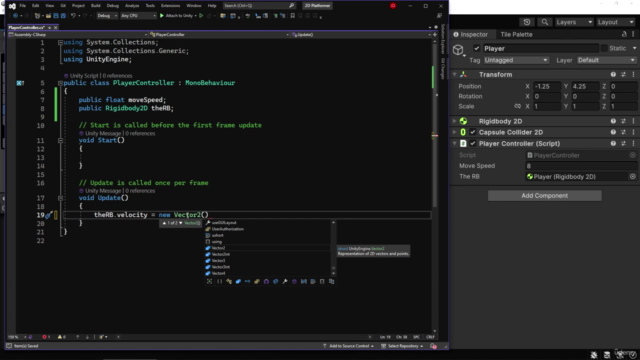Image resolution: width=640 pixels, height=360 pixels.
Task: Click the IntelliSense expand-filter icon at far left
Action: [x=209, y=281]
